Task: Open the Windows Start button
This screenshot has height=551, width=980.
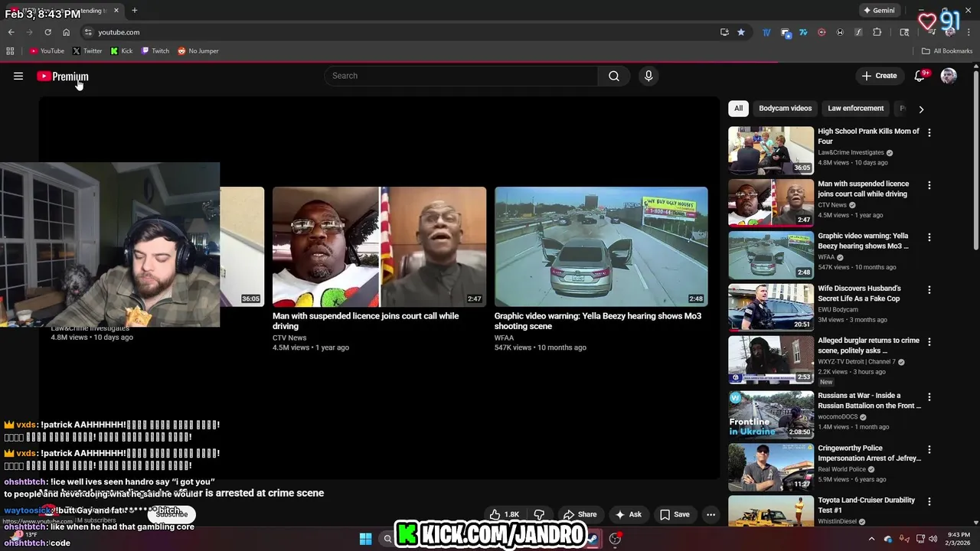Action: tap(365, 539)
